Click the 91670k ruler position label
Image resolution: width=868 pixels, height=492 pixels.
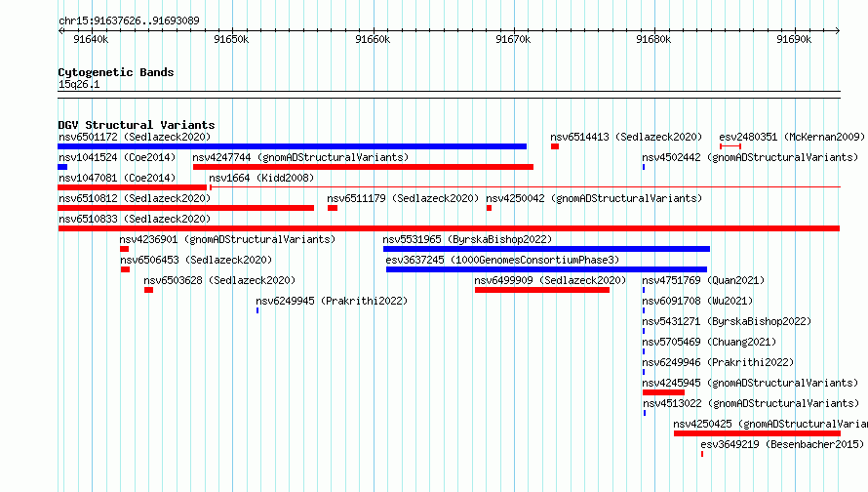(513, 39)
